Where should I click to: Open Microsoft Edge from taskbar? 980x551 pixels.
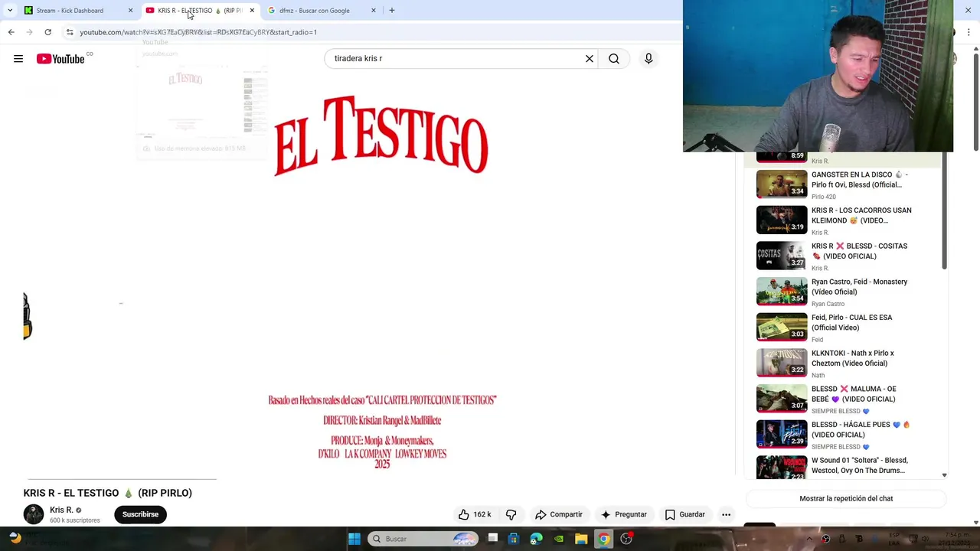tap(537, 539)
